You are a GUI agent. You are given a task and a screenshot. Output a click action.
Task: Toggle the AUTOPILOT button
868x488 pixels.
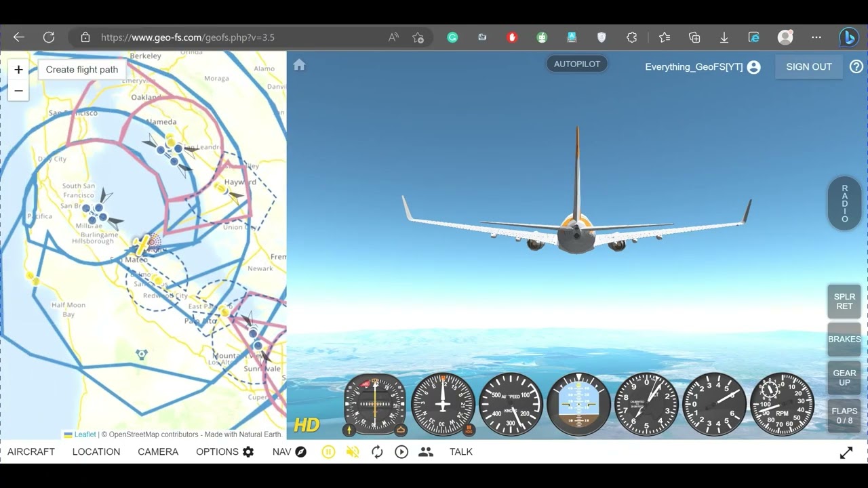[x=577, y=64]
